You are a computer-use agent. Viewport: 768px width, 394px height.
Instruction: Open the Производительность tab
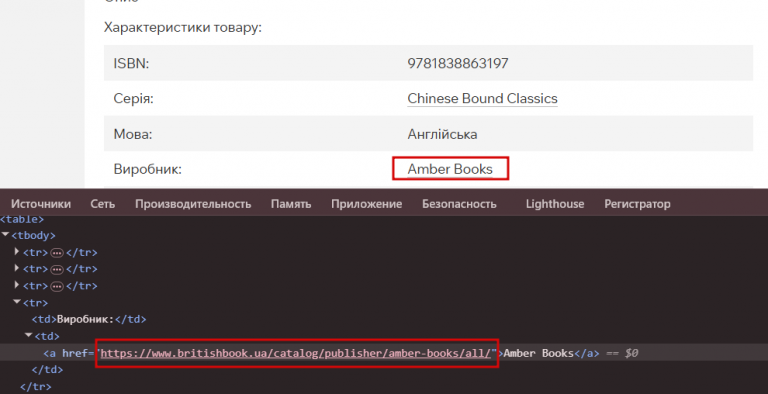pyautogui.click(x=193, y=204)
